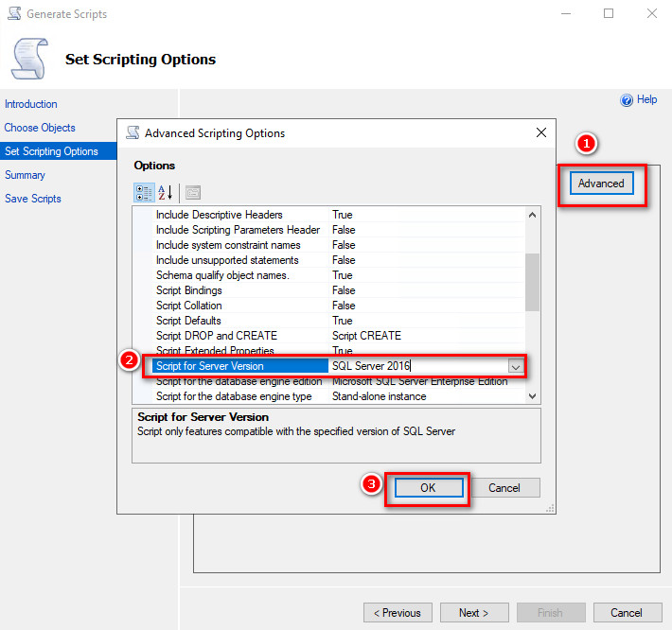Minimize the Generate Scripts window

click(566, 13)
